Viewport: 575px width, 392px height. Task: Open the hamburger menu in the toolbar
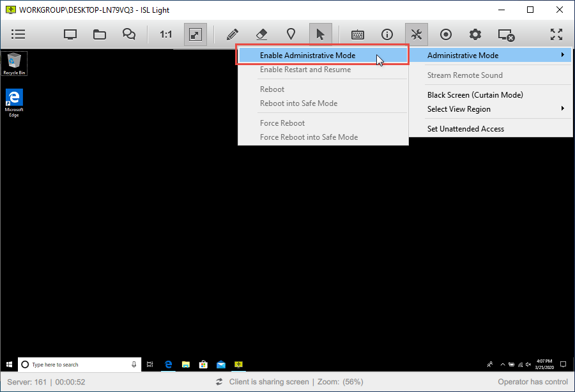[x=19, y=34]
